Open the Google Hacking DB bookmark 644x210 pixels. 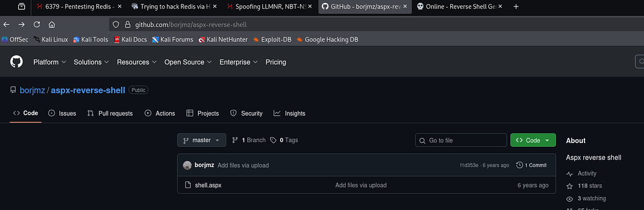327,39
